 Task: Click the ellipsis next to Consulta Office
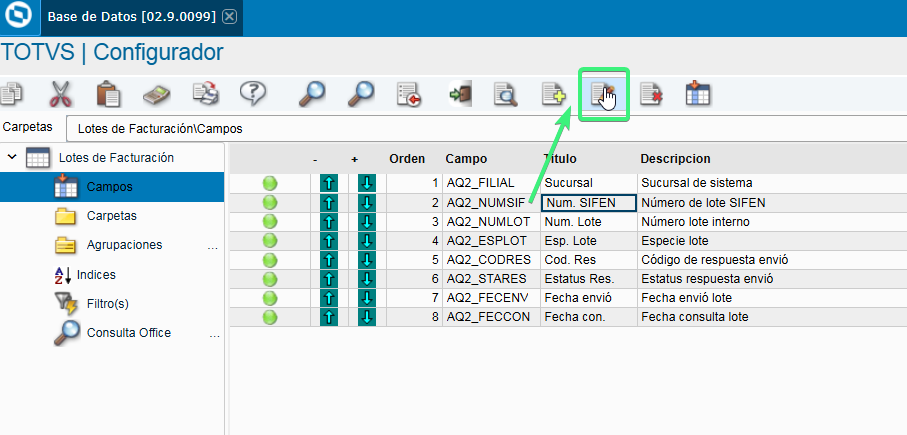[x=215, y=335]
